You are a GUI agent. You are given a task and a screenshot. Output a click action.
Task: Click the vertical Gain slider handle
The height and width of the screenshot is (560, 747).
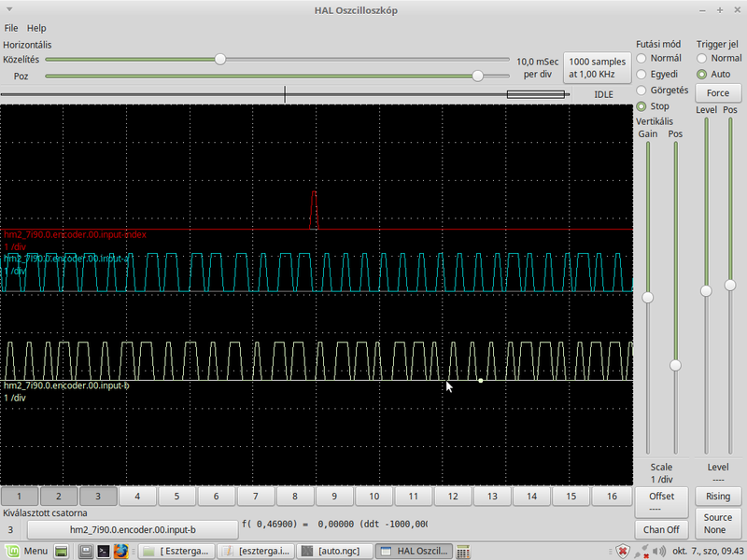[x=647, y=298]
